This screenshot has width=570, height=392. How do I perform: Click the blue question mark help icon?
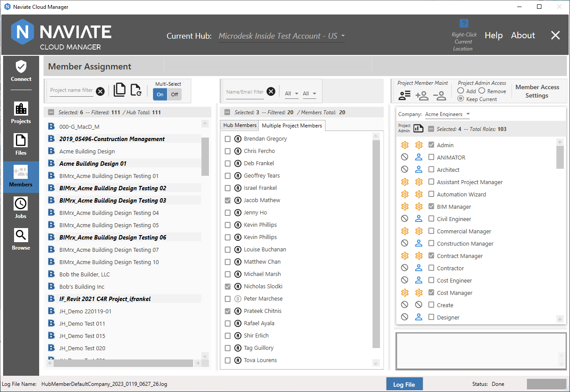point(464,23)
